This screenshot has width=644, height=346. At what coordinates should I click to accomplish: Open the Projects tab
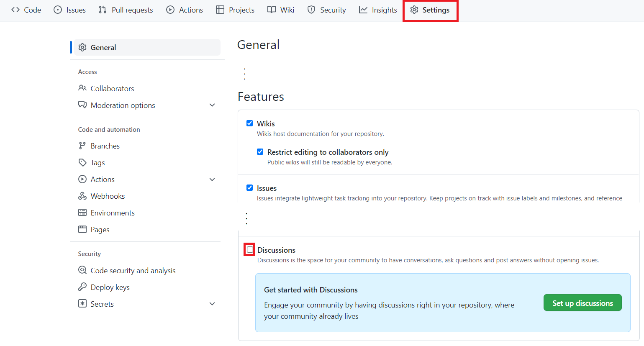(235, 10)
